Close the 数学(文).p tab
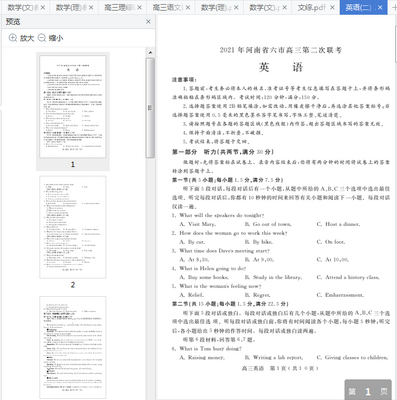 (x=284, y=7)
